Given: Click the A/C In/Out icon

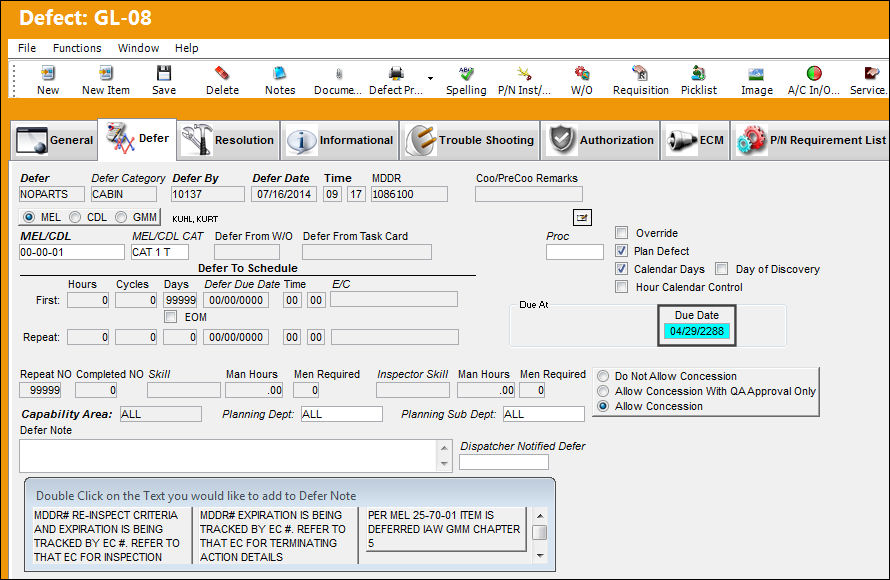Looking at the screenshot, I should 814,73.
